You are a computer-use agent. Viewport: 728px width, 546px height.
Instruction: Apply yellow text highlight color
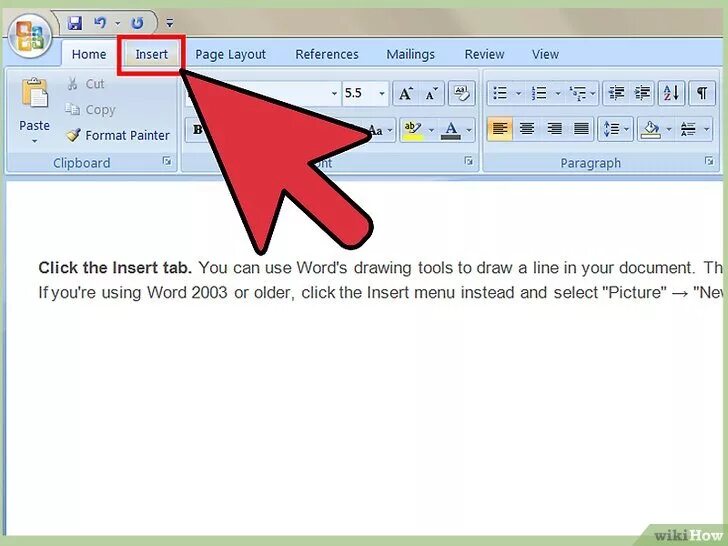pyautogui.click(x=412, y=130)
